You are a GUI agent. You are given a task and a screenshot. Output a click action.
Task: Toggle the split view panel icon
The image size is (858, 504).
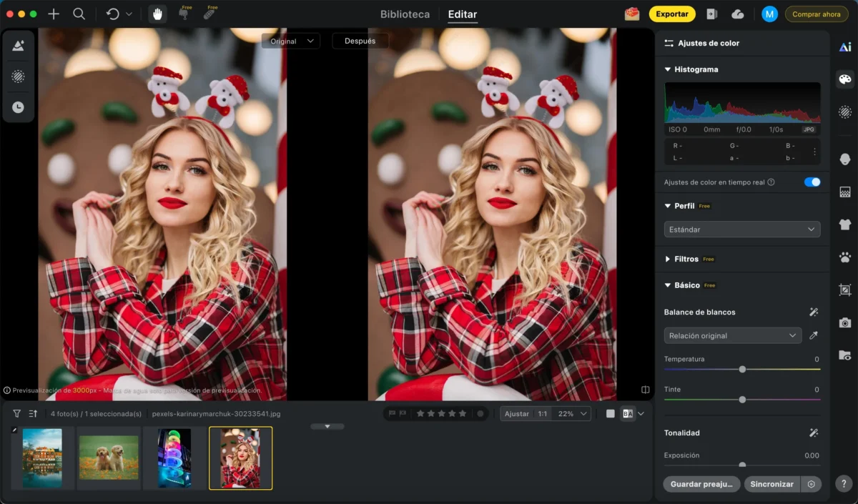[x=645, y=390]
